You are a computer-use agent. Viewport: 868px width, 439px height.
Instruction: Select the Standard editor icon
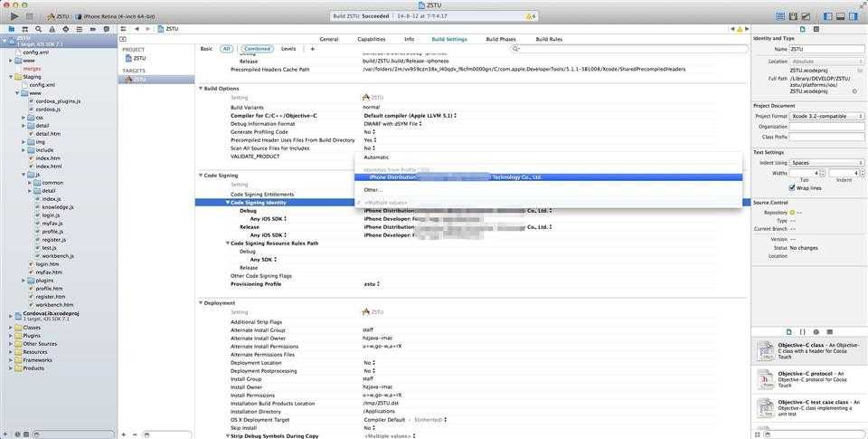(780, 16)
